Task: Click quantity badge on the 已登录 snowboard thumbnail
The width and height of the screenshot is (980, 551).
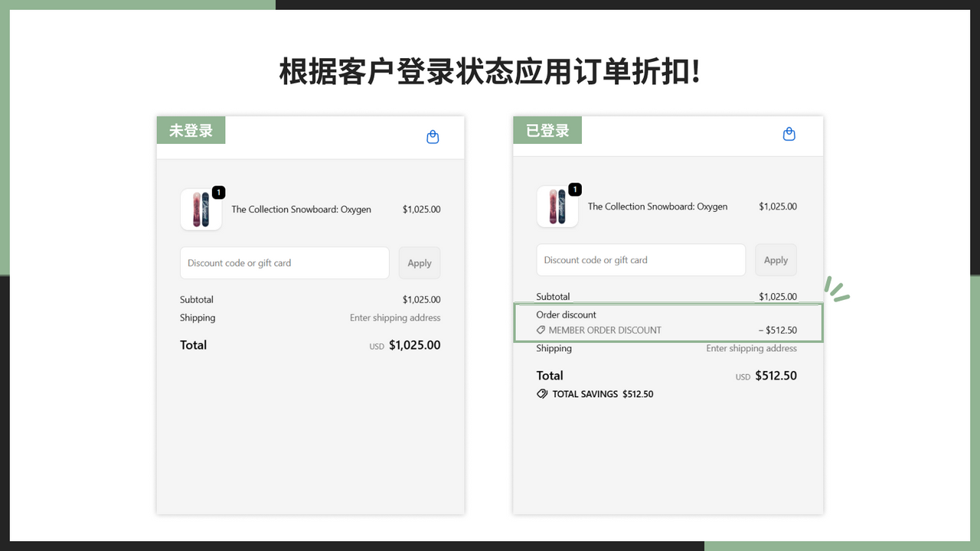Action: 575,189
